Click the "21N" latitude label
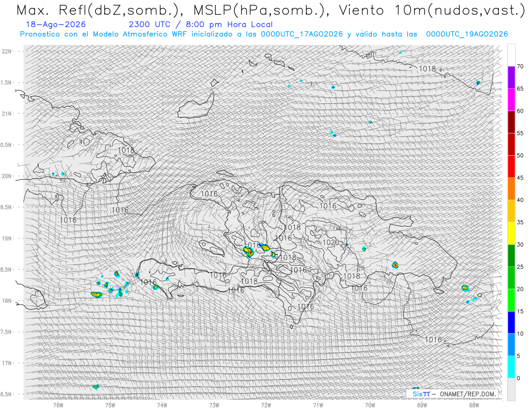Viewport: 532px width, 411px height. (7, 114)
